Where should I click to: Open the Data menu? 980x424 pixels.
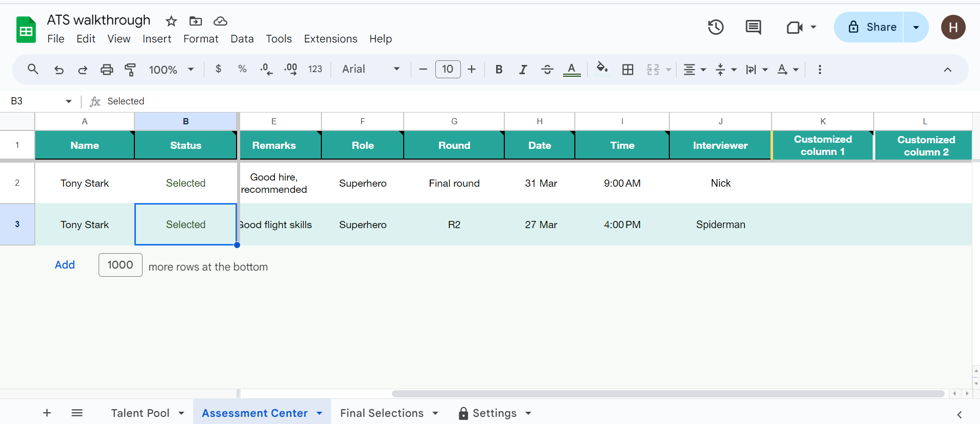coord(242,39)
